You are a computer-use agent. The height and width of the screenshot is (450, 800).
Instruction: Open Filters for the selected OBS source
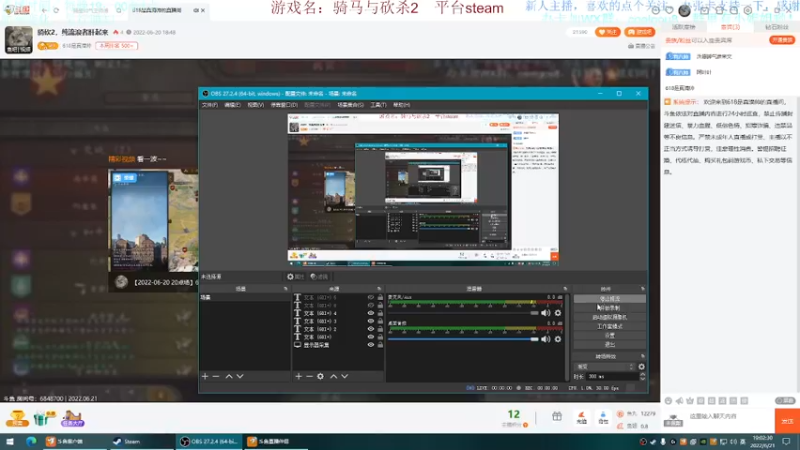click(319, 277)
